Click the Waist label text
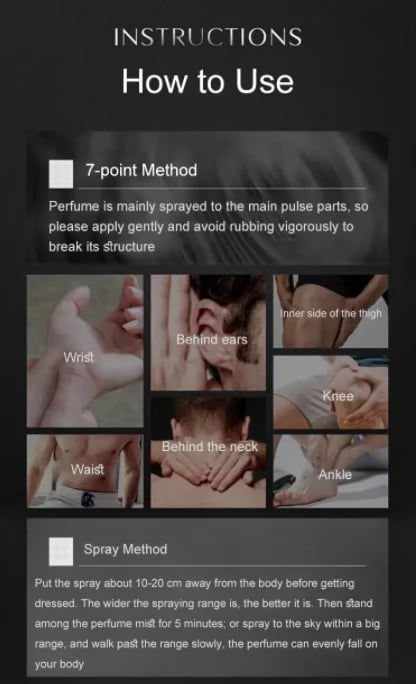Image resolution: width=416 pixels, height=684 pixels. pos(88,469)
